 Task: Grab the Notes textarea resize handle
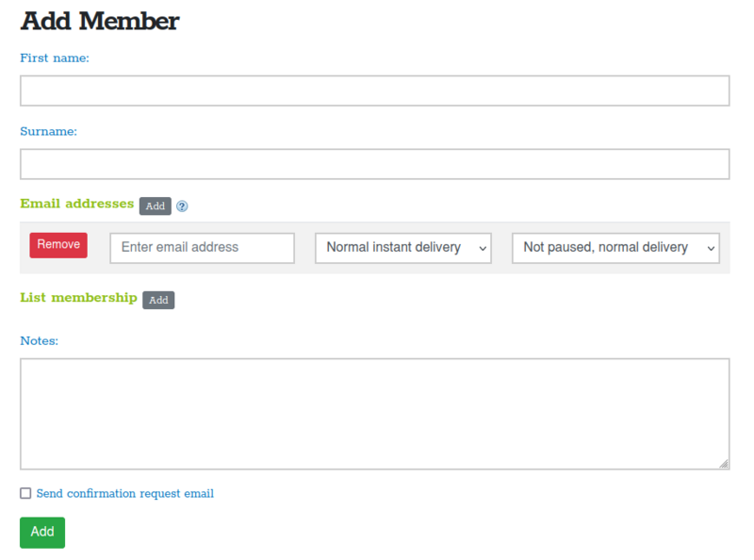[x=724, y=463]
